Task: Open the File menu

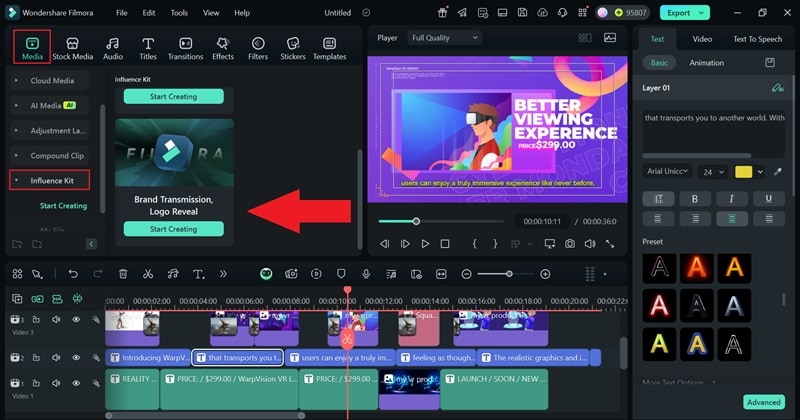Action: pyautogui.click(x=121, y=13)
